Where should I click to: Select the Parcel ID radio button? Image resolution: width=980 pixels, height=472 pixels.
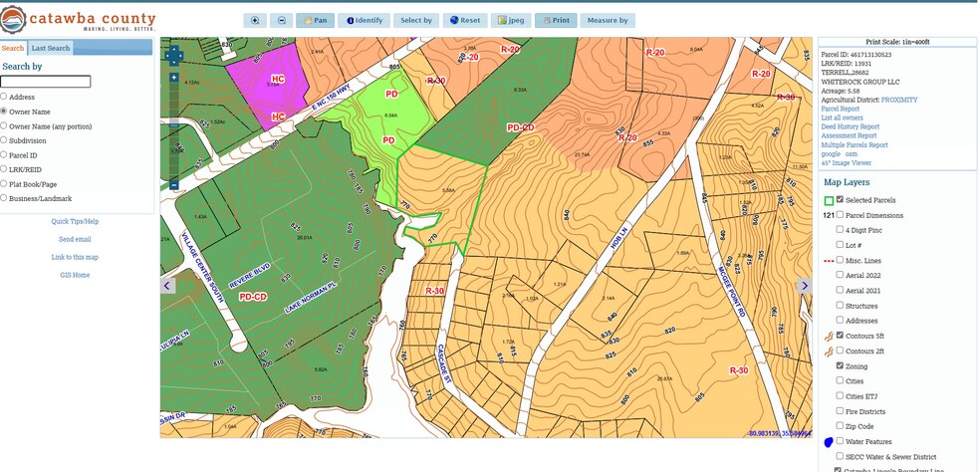(x=4, y=154)
